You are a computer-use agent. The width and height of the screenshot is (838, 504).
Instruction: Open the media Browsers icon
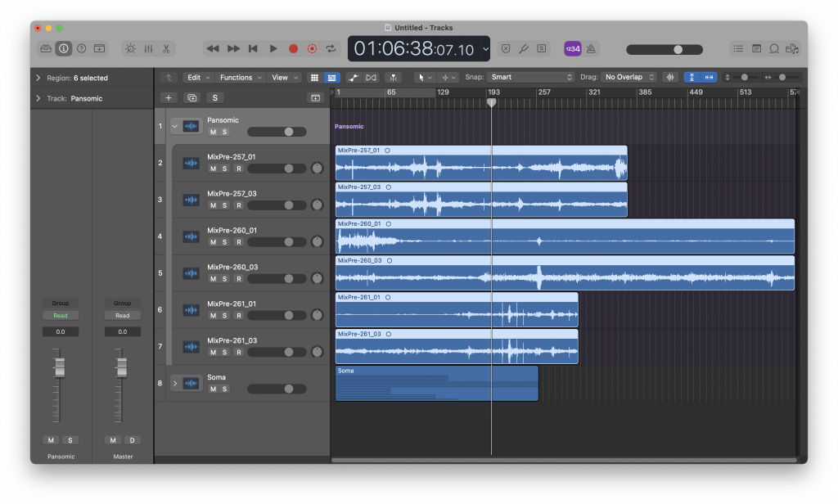click(x=792, y=48)
